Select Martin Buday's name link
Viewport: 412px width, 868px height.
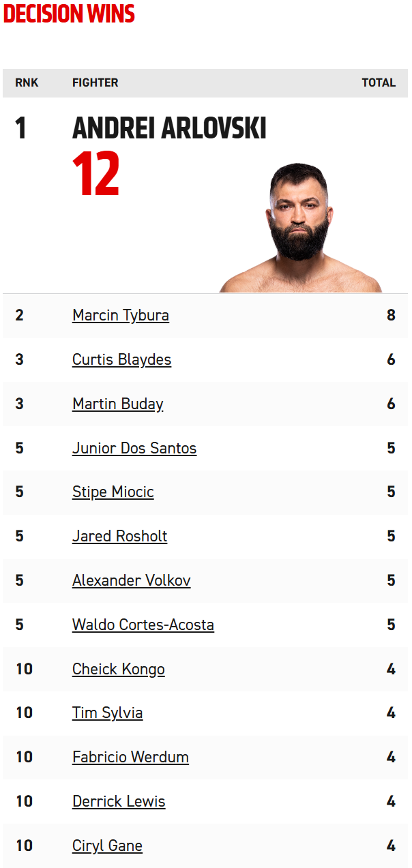coord(118,404)
